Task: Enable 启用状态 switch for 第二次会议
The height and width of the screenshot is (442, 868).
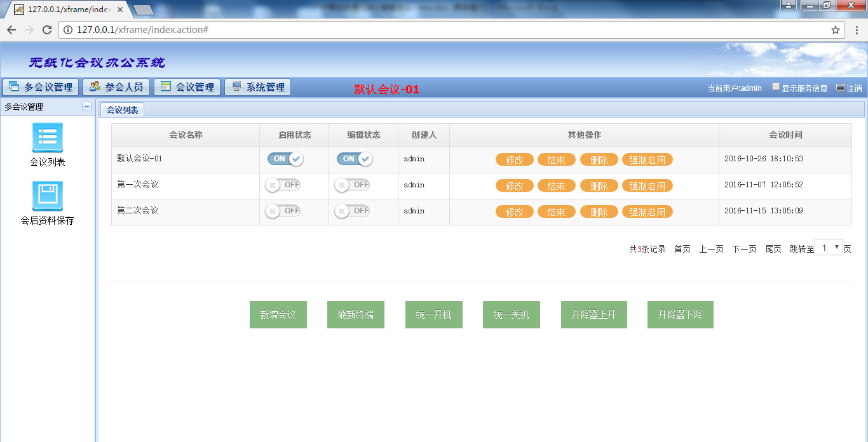Action: pos(283,211)
